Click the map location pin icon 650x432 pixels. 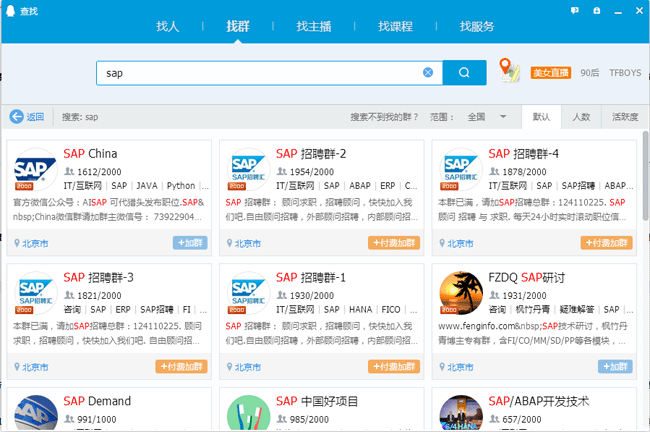510,71
